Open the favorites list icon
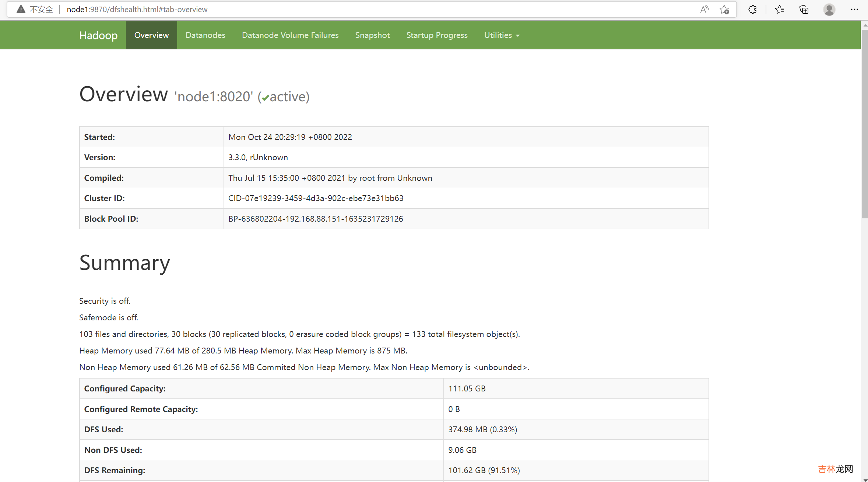Viewport: 868px width, 482px height. [x=779, y=10]
